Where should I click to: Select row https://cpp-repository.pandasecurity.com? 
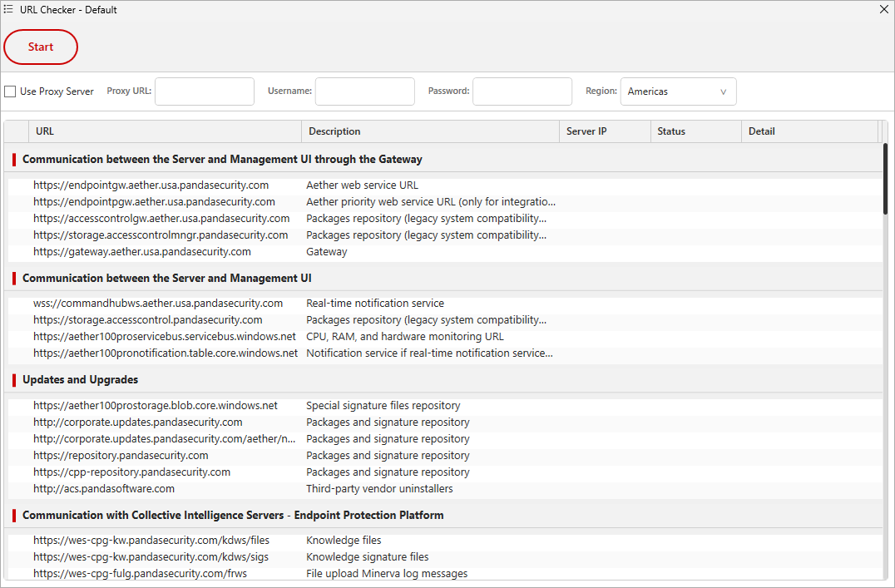coord(445,472)
